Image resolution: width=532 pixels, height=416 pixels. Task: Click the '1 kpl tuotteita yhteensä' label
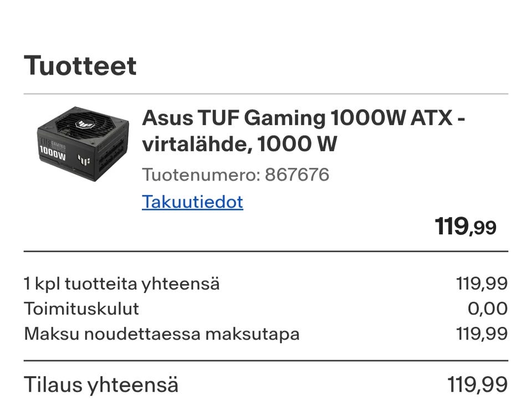(x=122, y=284)
